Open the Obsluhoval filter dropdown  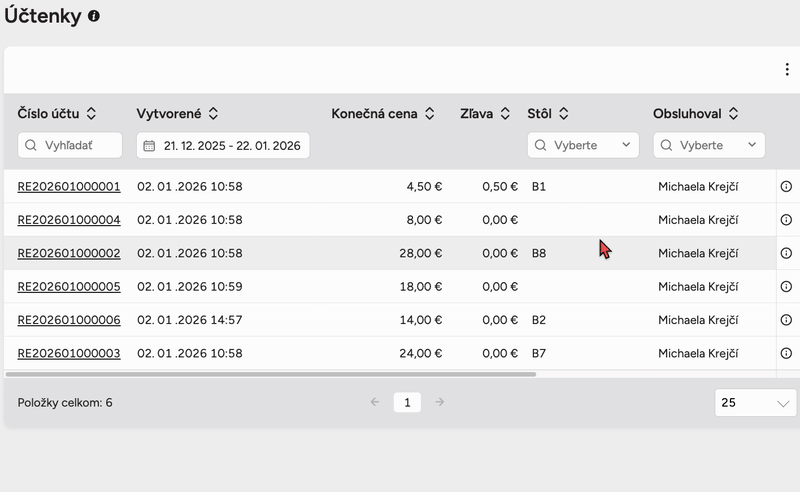coord(709,145)
